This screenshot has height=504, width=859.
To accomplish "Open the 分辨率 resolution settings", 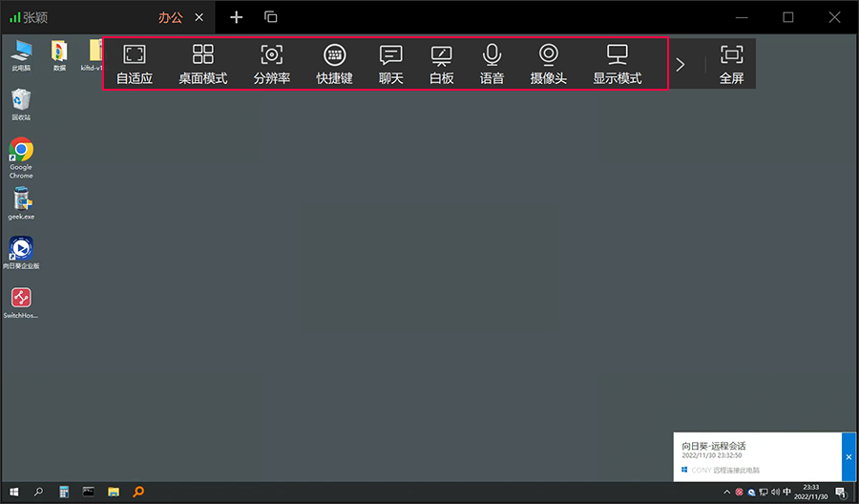I will tap(272, 64).
